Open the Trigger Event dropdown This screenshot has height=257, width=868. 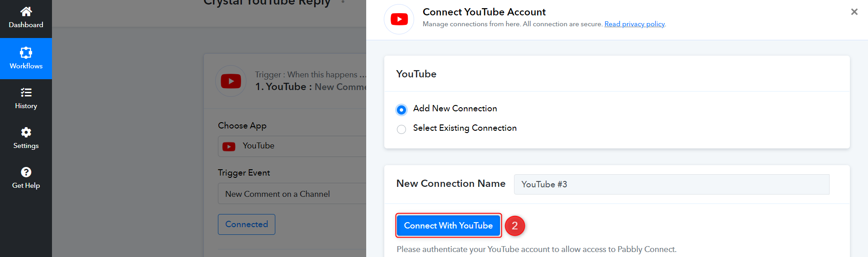click(x=294, y=194)
